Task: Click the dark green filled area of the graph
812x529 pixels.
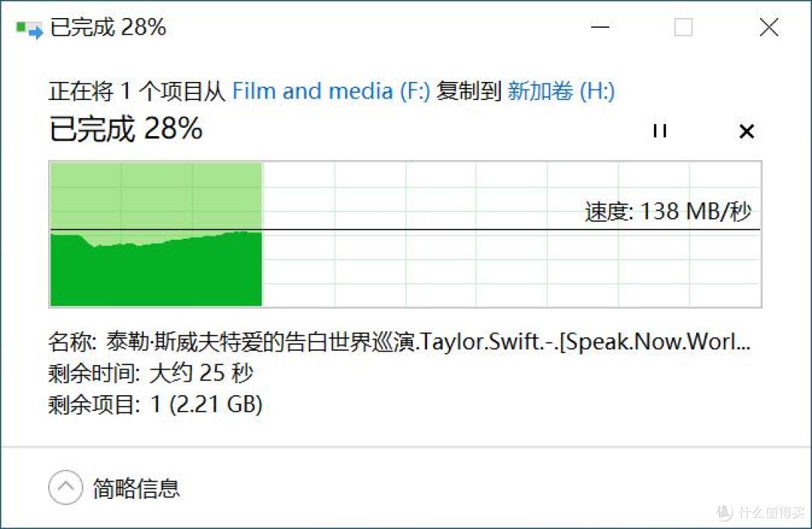Action: click(156, 274)
